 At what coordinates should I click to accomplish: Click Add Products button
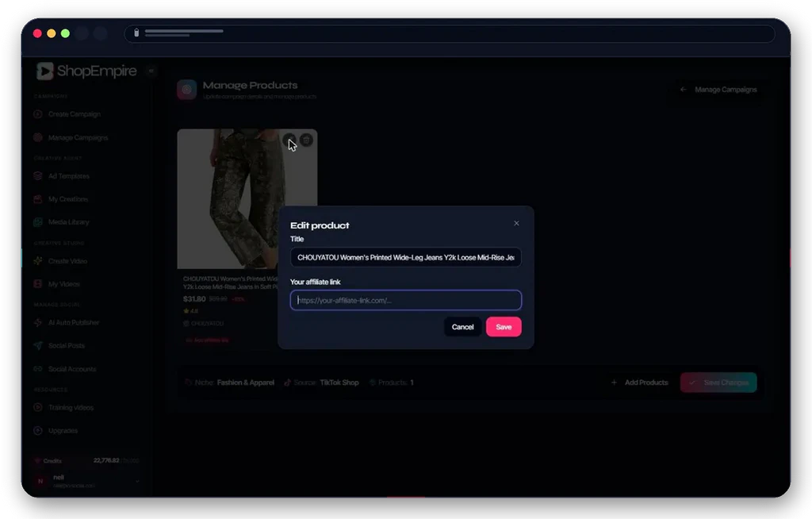tap(640, 383)
